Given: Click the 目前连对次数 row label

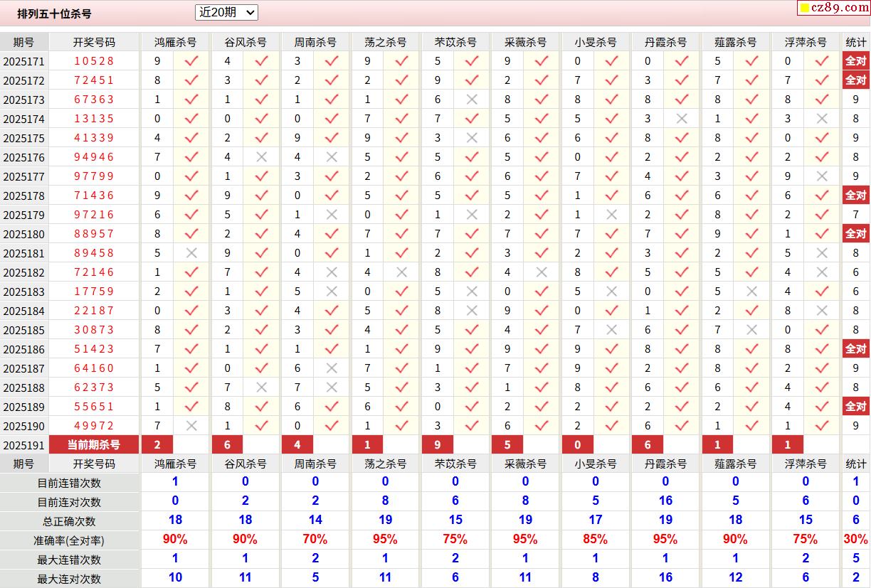Looking at the screenshot, I should coord(69,502).
